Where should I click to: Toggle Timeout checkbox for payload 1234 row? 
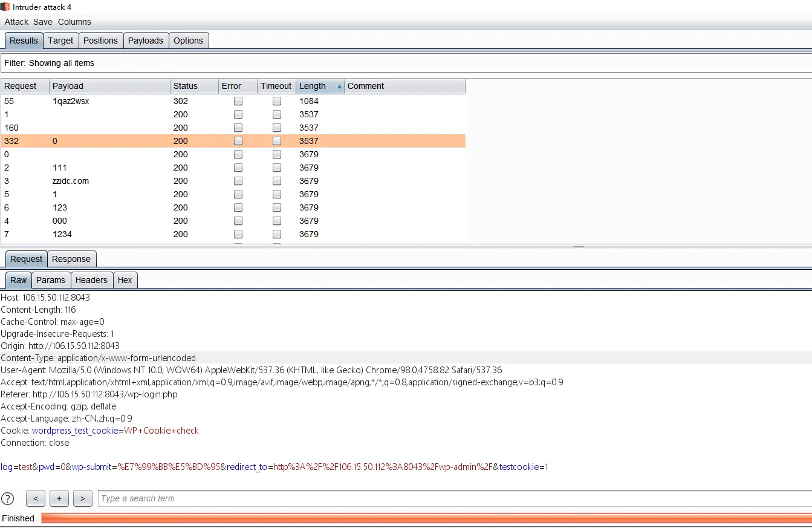pyautogui.click(x=277, y=235)
